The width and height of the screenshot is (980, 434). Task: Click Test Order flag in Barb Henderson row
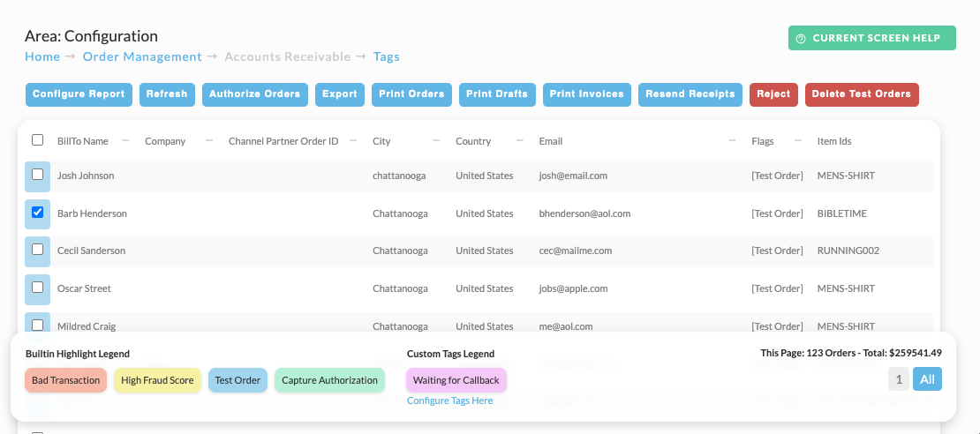(778, 213)
